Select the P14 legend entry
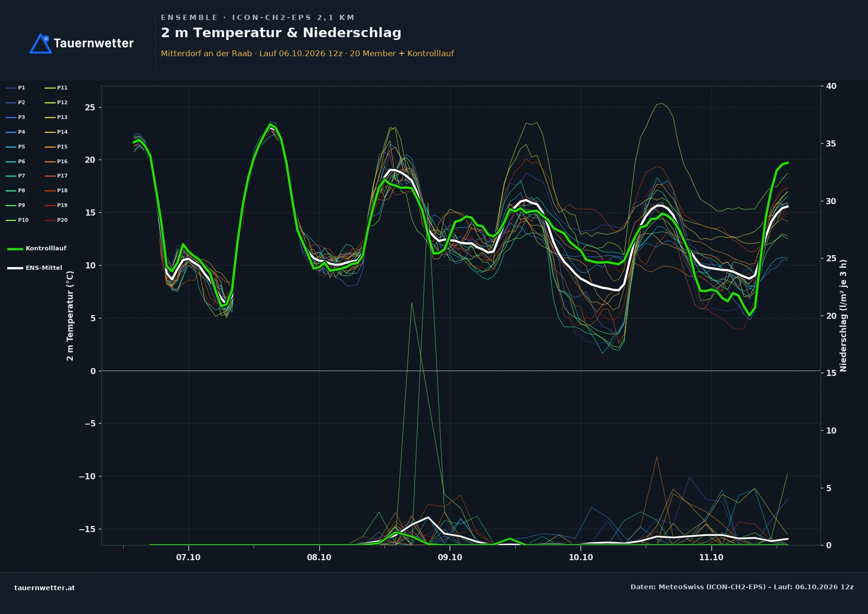The image size is (868, 614). (x=56, y=132)
